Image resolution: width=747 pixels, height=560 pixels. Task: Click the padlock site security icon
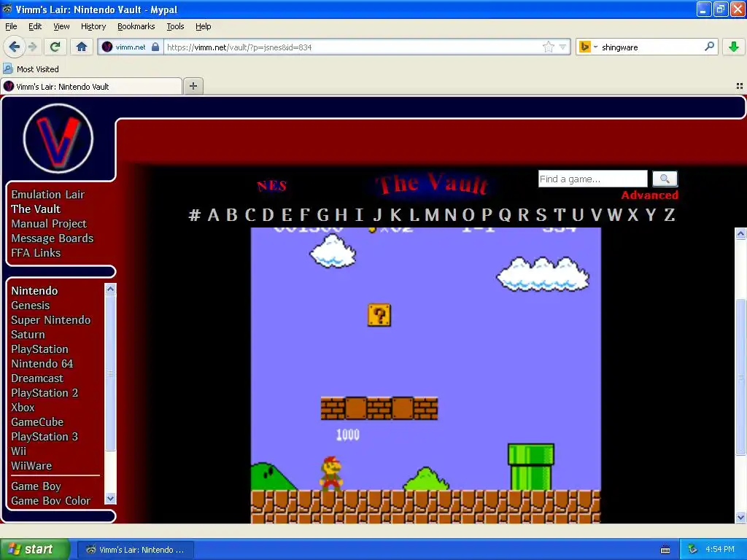(x=155, y=47)
